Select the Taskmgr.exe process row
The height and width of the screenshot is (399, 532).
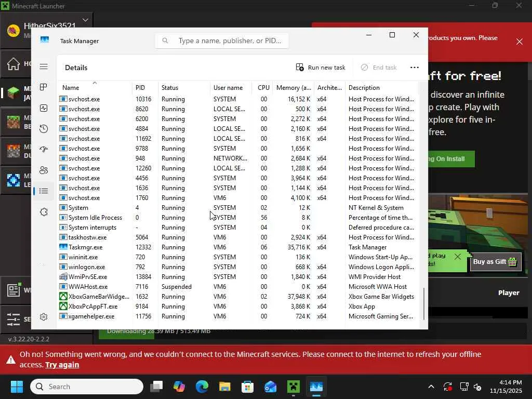[238, 247]
